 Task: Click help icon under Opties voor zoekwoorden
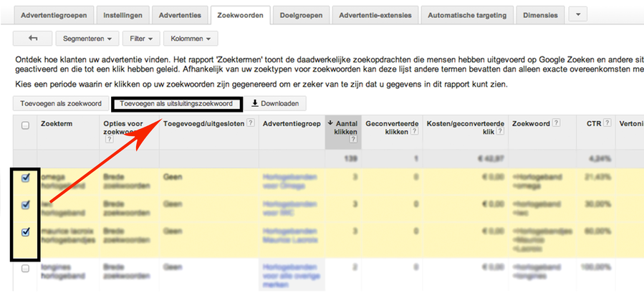coord(108,140)
